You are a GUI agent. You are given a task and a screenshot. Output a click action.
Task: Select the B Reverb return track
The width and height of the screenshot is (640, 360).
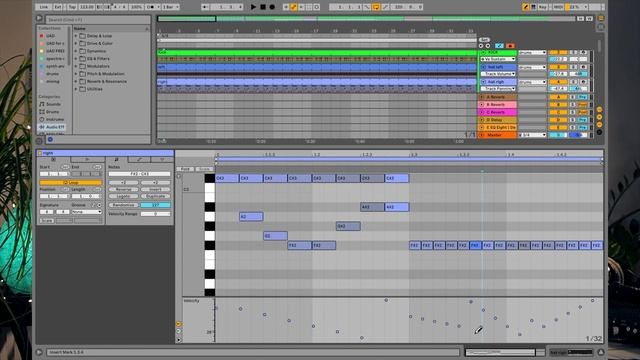point(497,104)
